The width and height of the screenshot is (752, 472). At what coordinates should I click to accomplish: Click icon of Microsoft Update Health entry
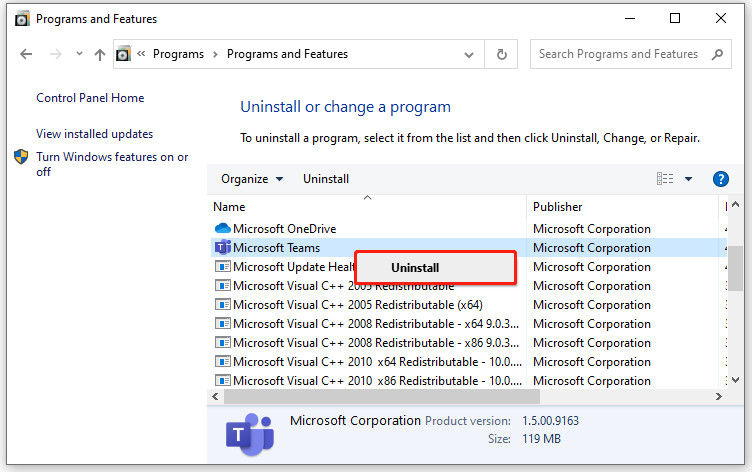click(223, 266)
